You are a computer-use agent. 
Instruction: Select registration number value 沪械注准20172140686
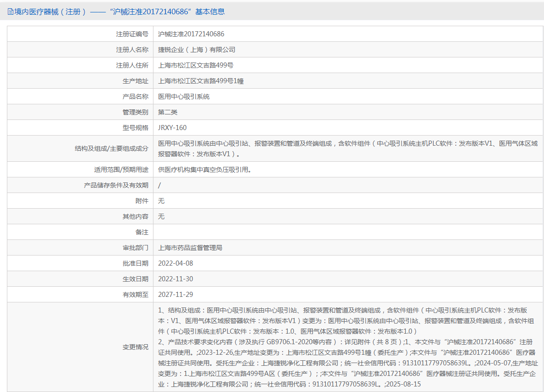click(191, 34)
